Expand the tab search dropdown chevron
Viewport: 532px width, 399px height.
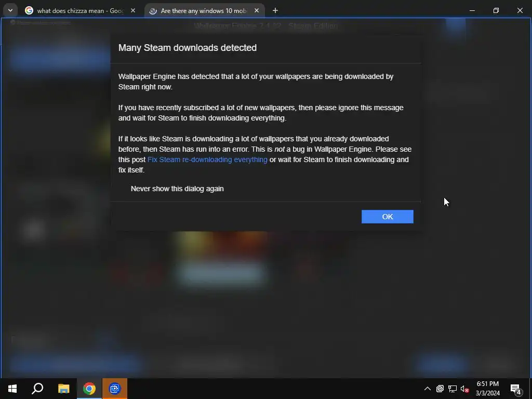10,10
